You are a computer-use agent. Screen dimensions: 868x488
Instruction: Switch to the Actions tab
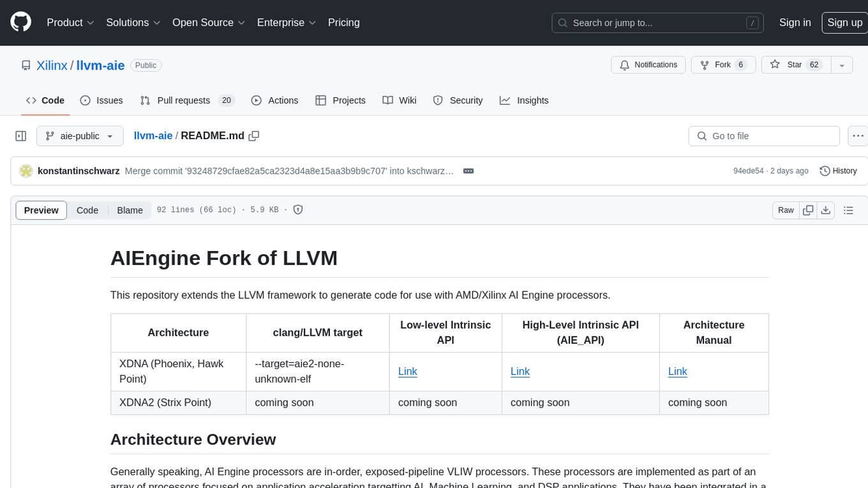tap(274, 100)
